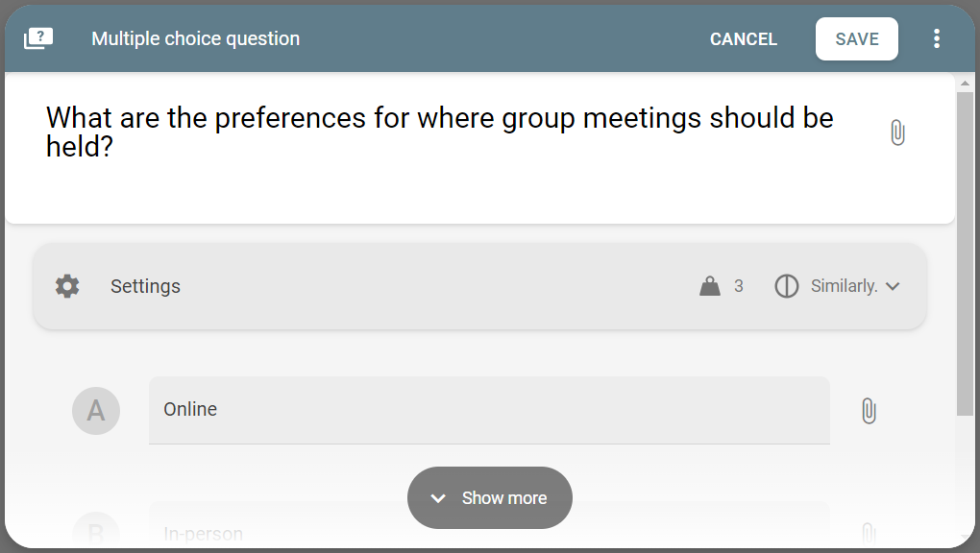
Task: Click the half-circle scoring icon
Action: (786, 286)
